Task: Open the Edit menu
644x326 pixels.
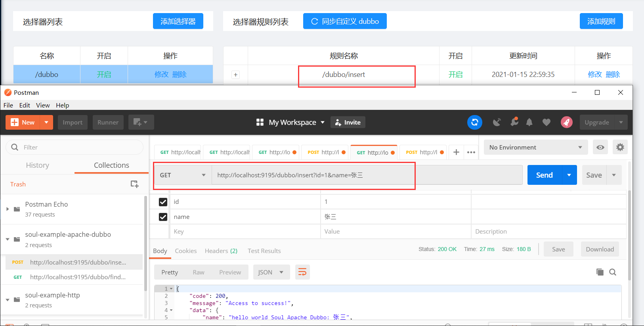Action: tap(25, 105)
